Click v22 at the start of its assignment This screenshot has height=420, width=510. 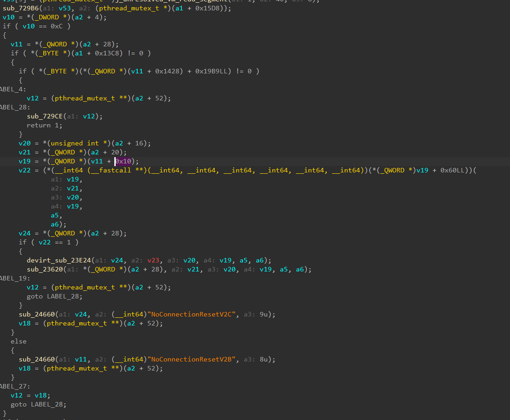click(24, 171)
